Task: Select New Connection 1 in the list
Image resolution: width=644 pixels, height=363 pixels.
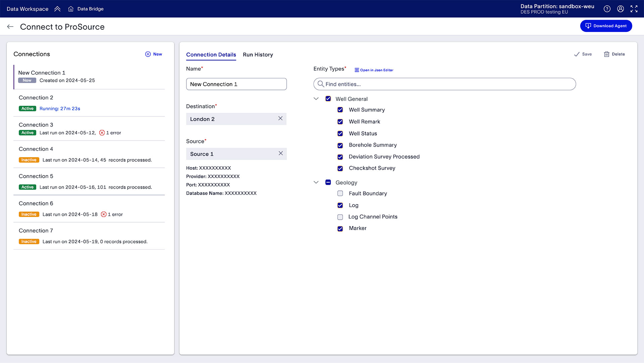Action: [x=89, y=77]
